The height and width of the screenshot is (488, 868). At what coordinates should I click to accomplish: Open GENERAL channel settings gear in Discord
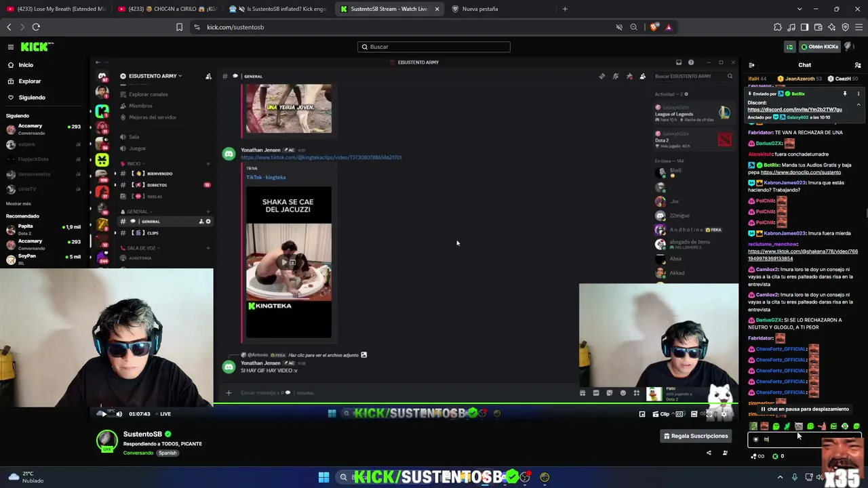point(208,222)
